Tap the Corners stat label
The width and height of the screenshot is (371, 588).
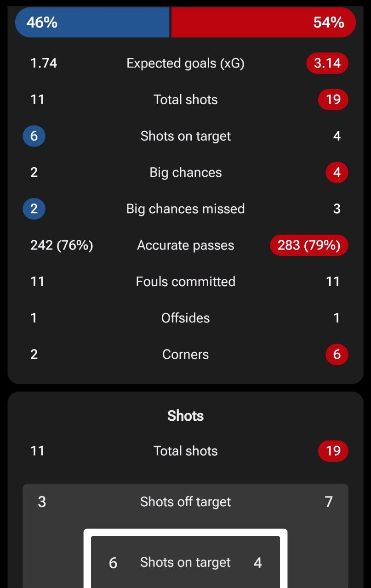pos(186,355)
